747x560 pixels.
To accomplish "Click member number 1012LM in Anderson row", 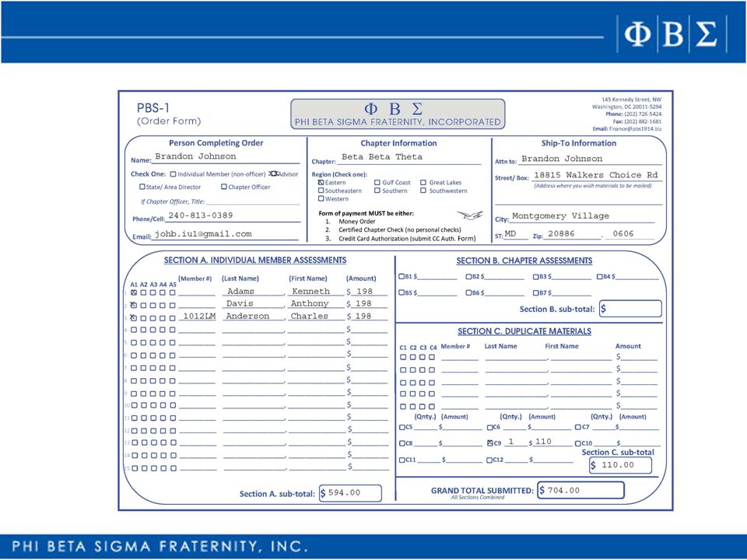I will [199, 317].
